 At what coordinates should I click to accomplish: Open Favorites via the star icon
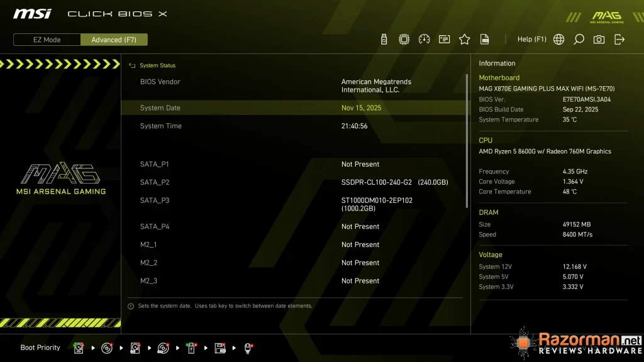pos(464,40)
